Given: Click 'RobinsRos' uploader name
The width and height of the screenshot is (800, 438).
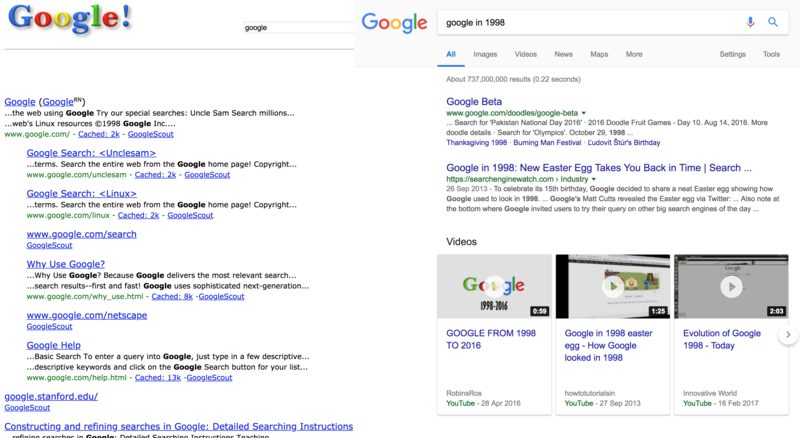Looking at the screenshot, I should pyautogui.click(x=464, y=393).
